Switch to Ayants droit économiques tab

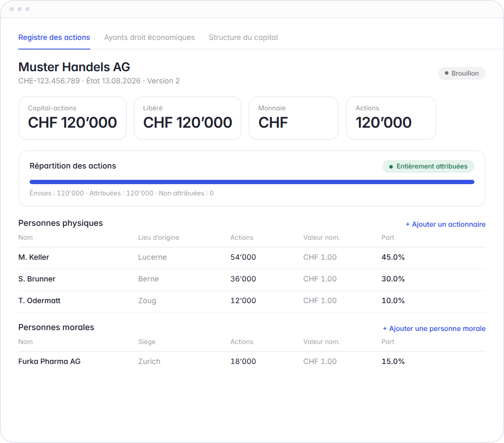(x=149, y=38)
